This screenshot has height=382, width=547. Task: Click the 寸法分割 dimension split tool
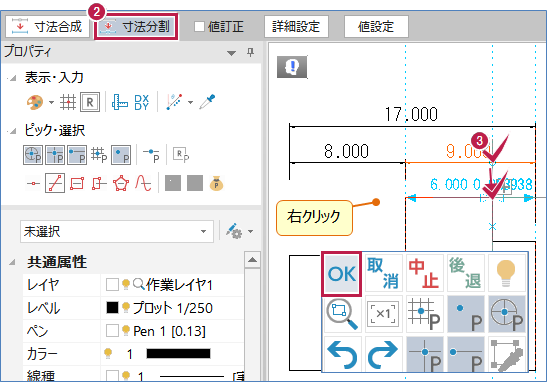click(137, 27)
